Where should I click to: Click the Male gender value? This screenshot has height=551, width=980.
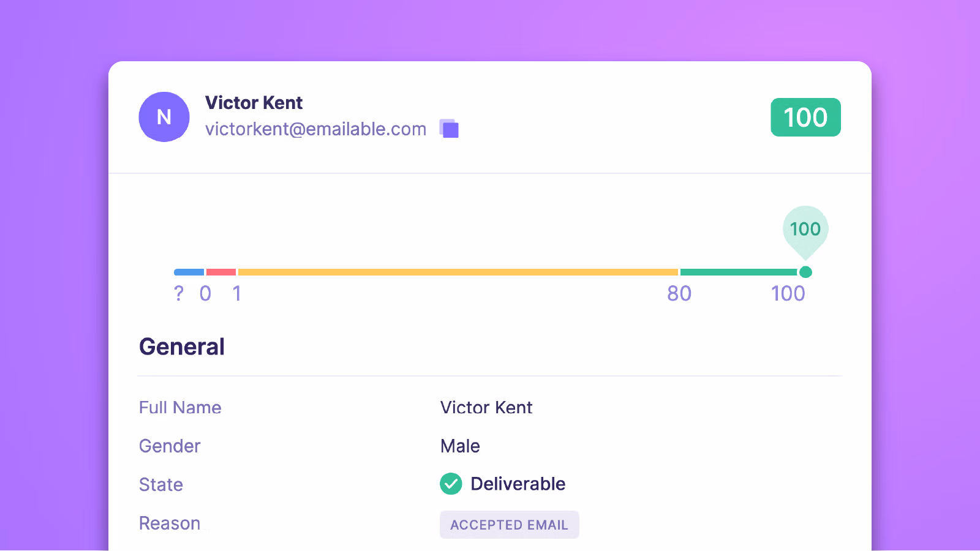pyautogui.click(x=460, y=446)
